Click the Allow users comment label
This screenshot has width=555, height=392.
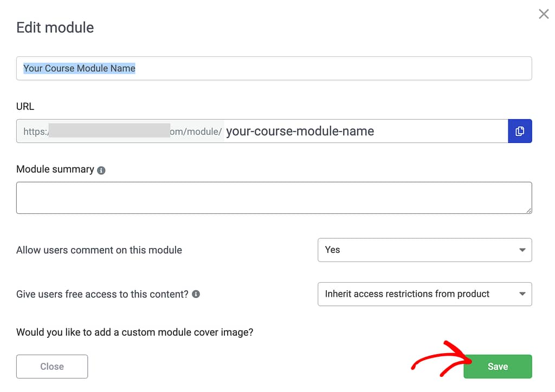[x=99, y=250]
